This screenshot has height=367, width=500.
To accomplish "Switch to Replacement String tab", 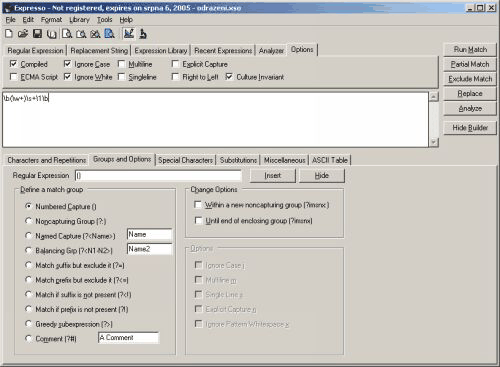I will (x=99, y=51).
